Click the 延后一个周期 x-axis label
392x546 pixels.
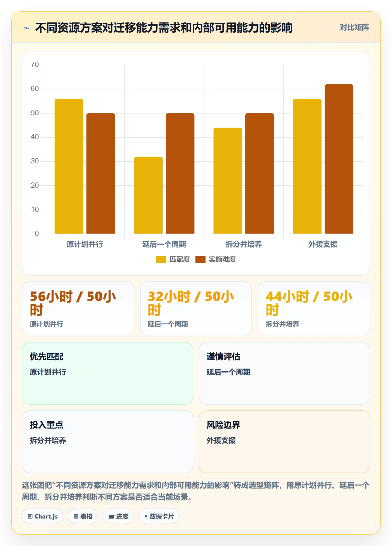pyautogui.click(x=164, y=244)
